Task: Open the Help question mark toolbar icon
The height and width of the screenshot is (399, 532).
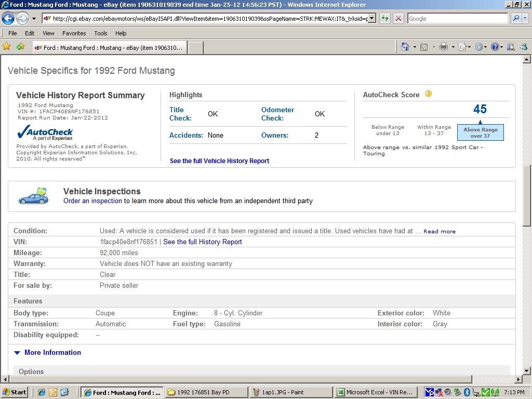Action: 495,47
